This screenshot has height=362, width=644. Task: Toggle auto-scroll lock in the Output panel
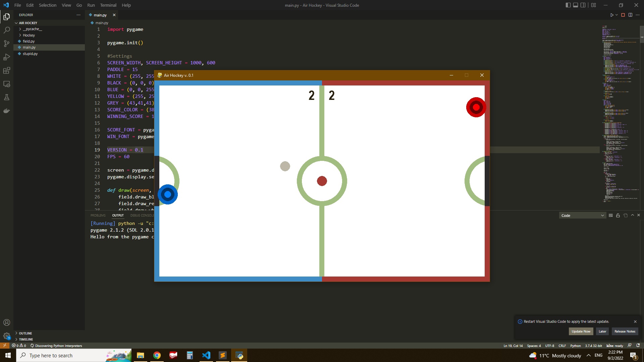[x=618, y=215]
